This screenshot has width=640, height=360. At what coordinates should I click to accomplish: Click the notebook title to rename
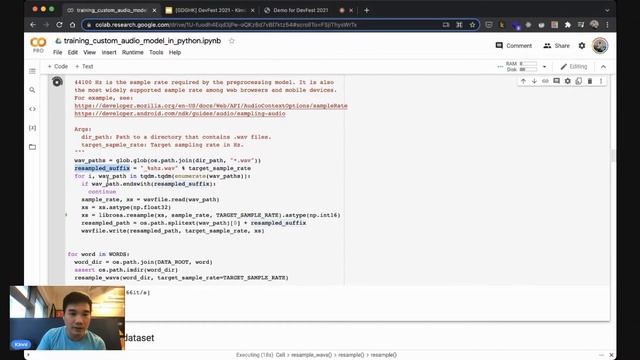point(142,41)
